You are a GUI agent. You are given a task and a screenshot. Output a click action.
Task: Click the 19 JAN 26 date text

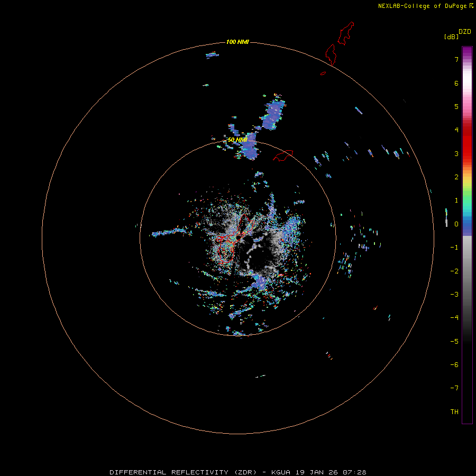point(317,472)
